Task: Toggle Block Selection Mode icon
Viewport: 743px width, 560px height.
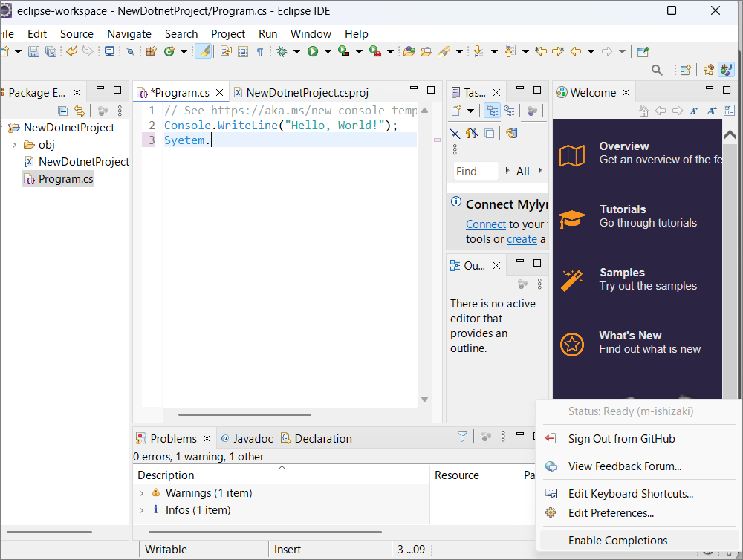Action: (243, 51)
